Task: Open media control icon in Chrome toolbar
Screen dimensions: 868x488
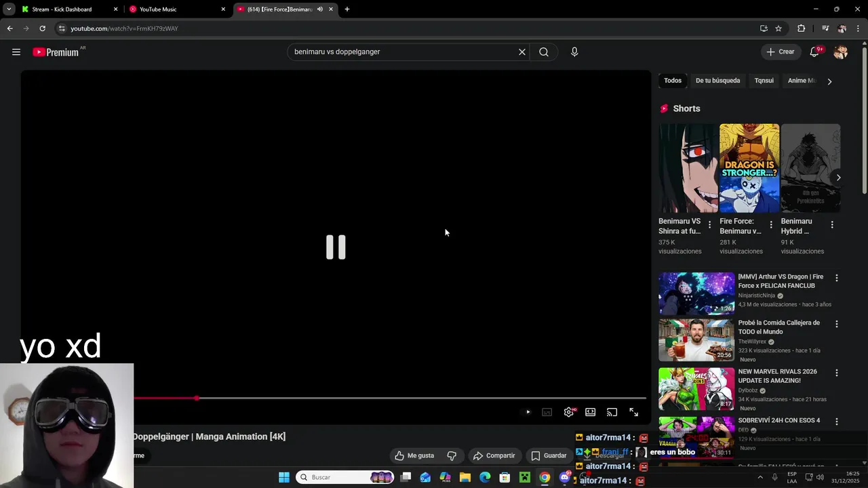Action: pos(825,28)
